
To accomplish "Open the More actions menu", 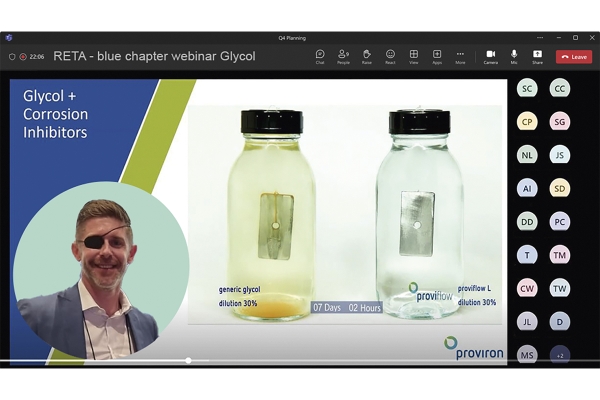I will coord(460,57).
